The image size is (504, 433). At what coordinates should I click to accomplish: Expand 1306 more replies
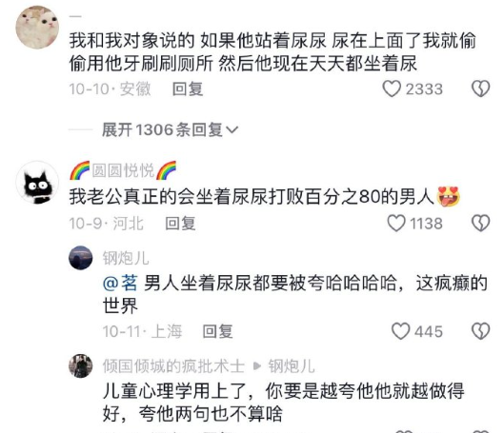coord(170,130)
